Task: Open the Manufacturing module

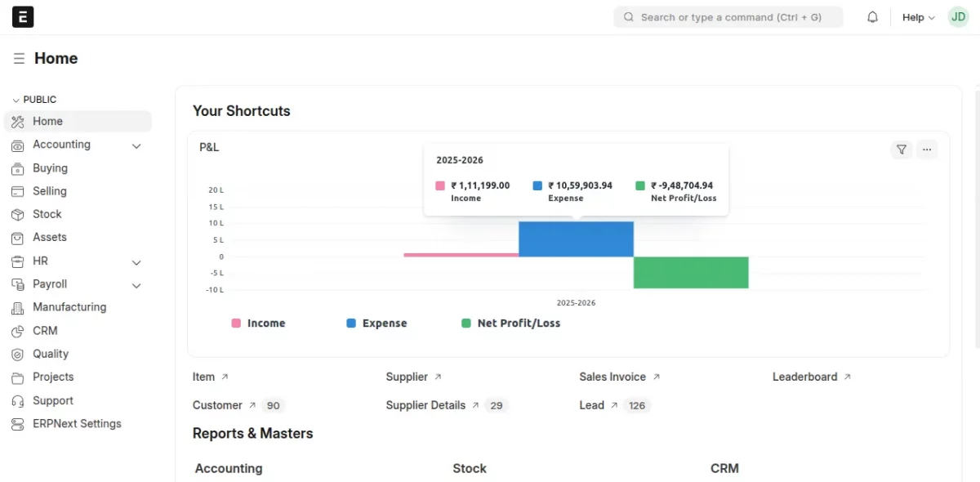Action: click(x=69, y=307)
